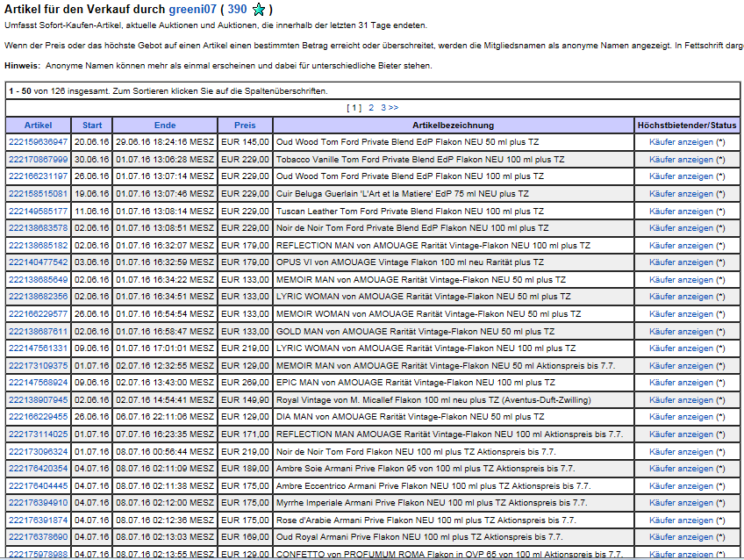The width and height of the screenshot is (744, 560).
Task: Open item number 222176391874
Action: (x=39, y=520)
